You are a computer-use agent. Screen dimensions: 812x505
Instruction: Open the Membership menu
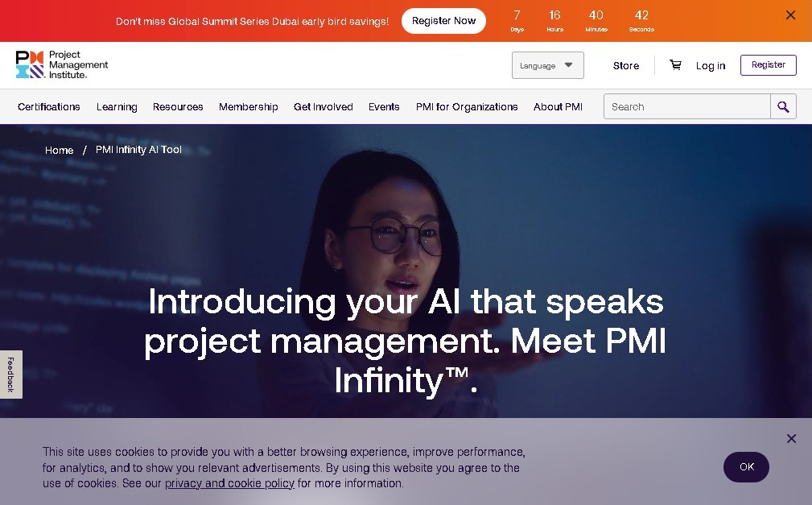248,107
